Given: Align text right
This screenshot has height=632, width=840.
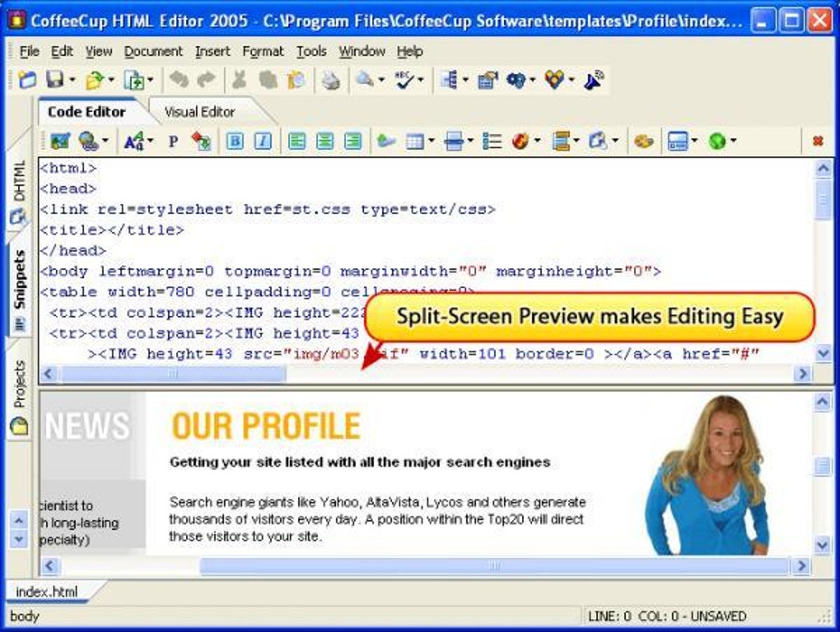Looking at the screenshot, I should point(352,141).
